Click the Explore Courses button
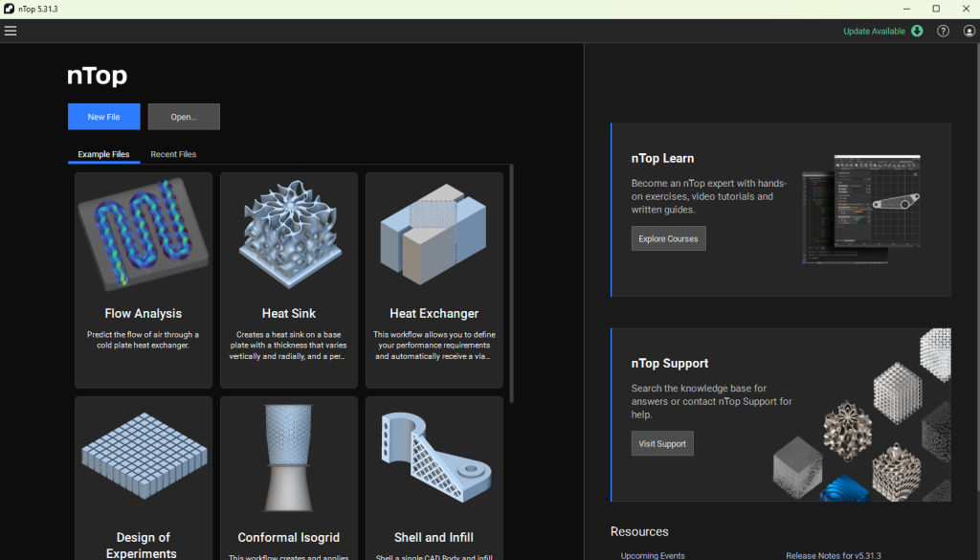The image size is (980, 560). pos(668,238)
